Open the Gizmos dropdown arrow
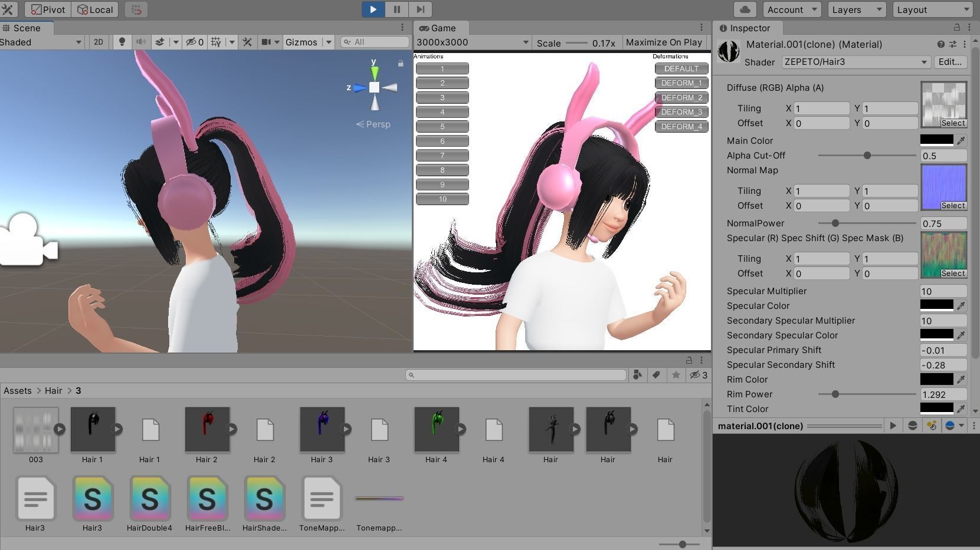The width and height of the screenshot is (980, 550). click(x=329, y=42)
